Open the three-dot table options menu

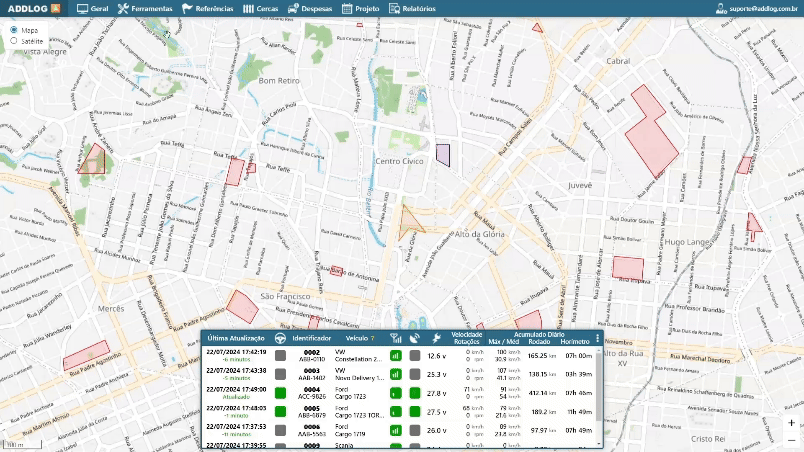pos(598,339)
